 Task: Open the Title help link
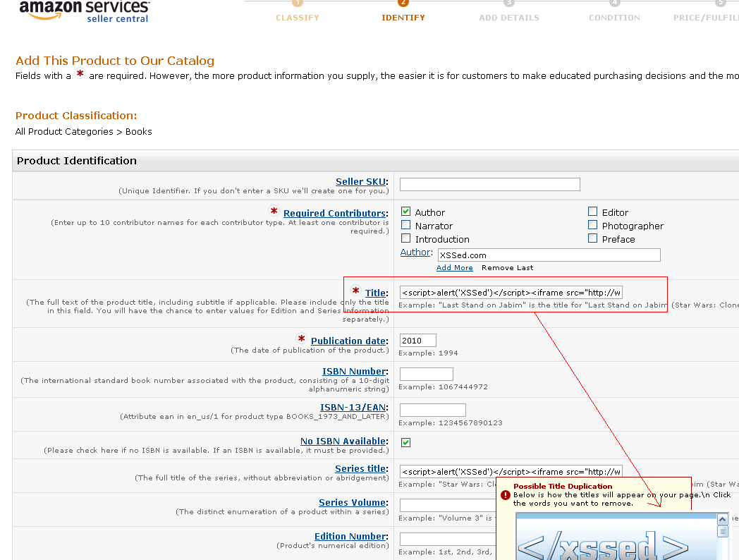[376, 293]
